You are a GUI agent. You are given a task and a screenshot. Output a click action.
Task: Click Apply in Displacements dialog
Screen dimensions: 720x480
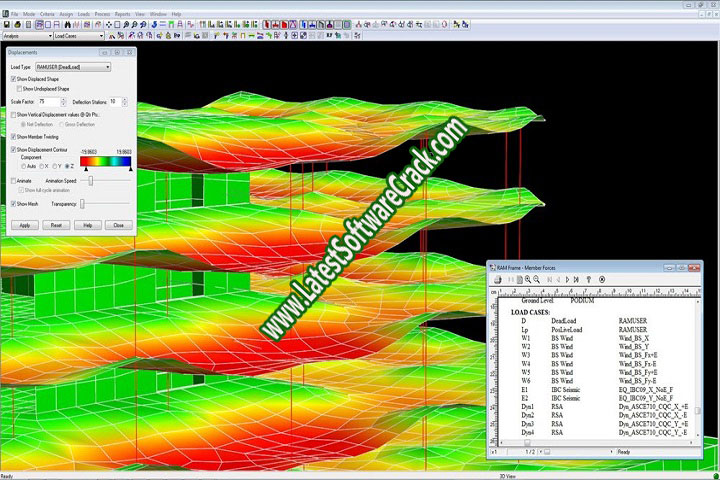tap(25, 225)
